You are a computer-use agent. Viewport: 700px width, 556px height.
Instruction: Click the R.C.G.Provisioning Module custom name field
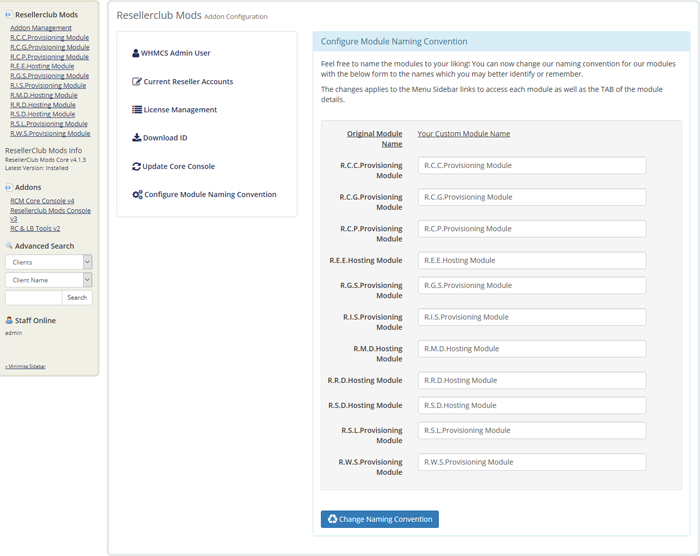click(532, 197)
